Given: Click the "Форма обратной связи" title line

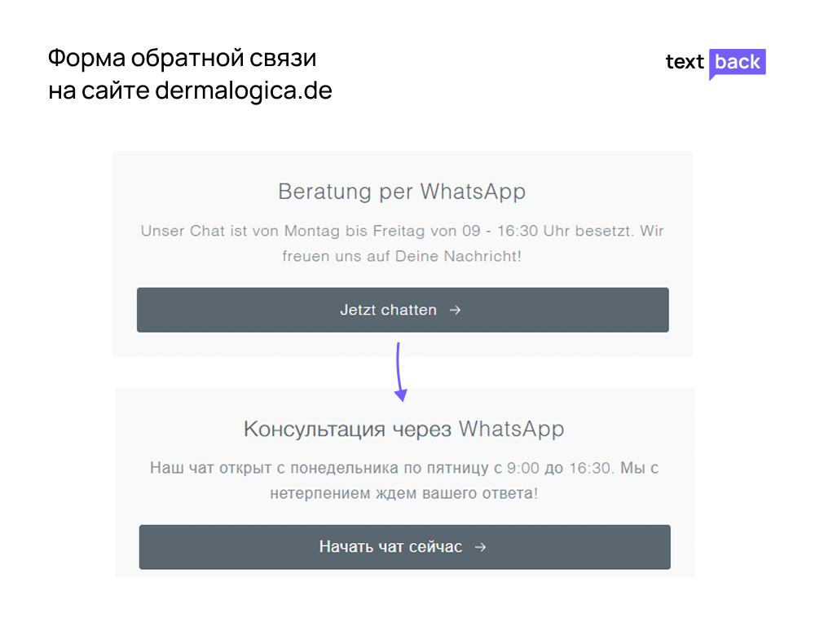Looking at the screenshot, I should coord(183,58).
